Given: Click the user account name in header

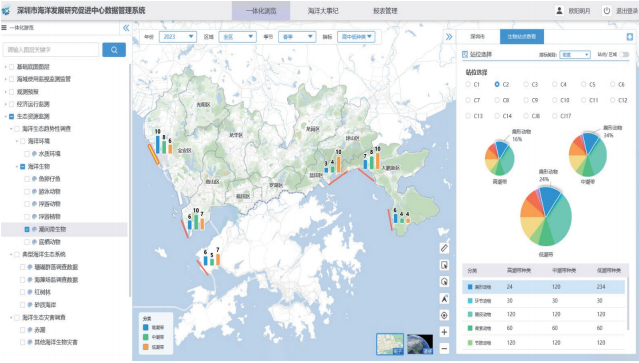Looking at the screenshot, I should tap(579, 11).
